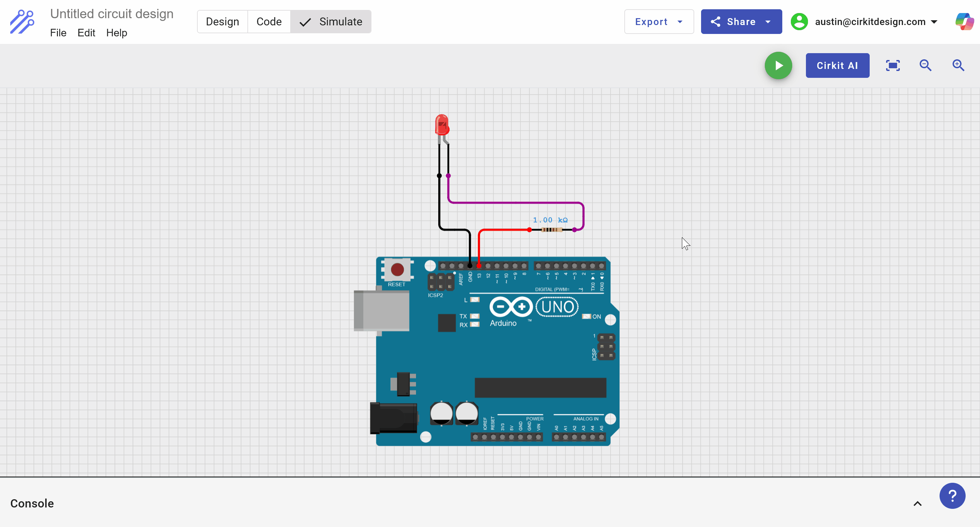Open the account menu for austin@cirkitdesign.com
Viewport: 980px width, 527px height.
click(x=876, y=22)
